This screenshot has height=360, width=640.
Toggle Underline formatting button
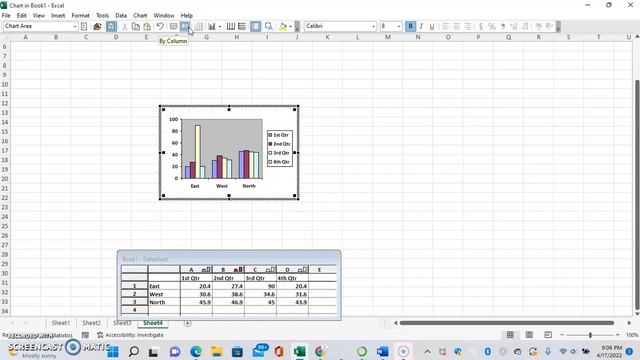click(431, 26)
